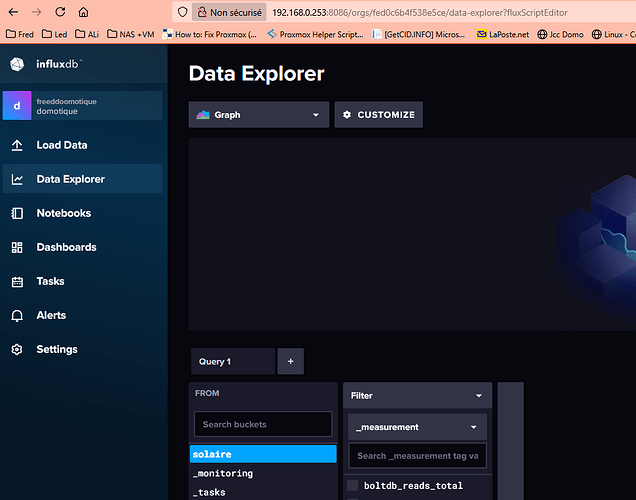Add a new query with plus button
Screen dimensions: 636x500
point(290,361)
